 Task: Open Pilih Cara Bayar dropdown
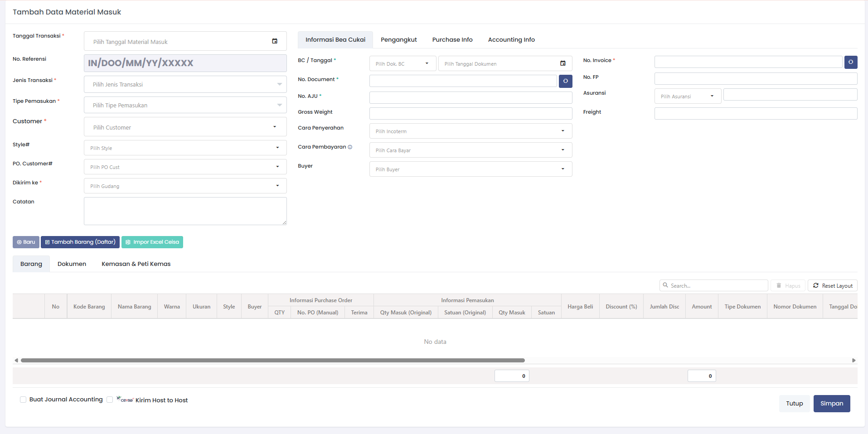470,150
